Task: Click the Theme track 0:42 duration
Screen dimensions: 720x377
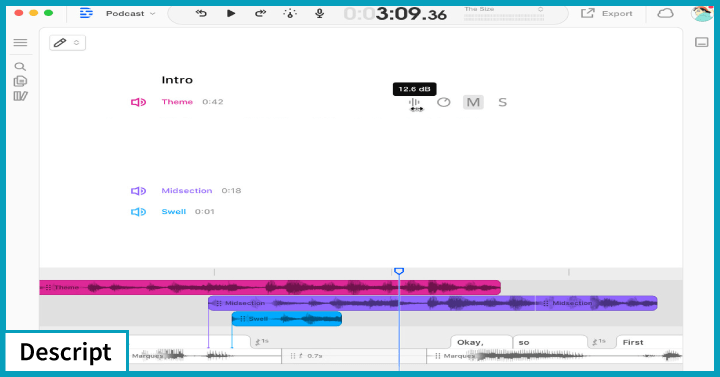Action: click(x=213, y=102)
